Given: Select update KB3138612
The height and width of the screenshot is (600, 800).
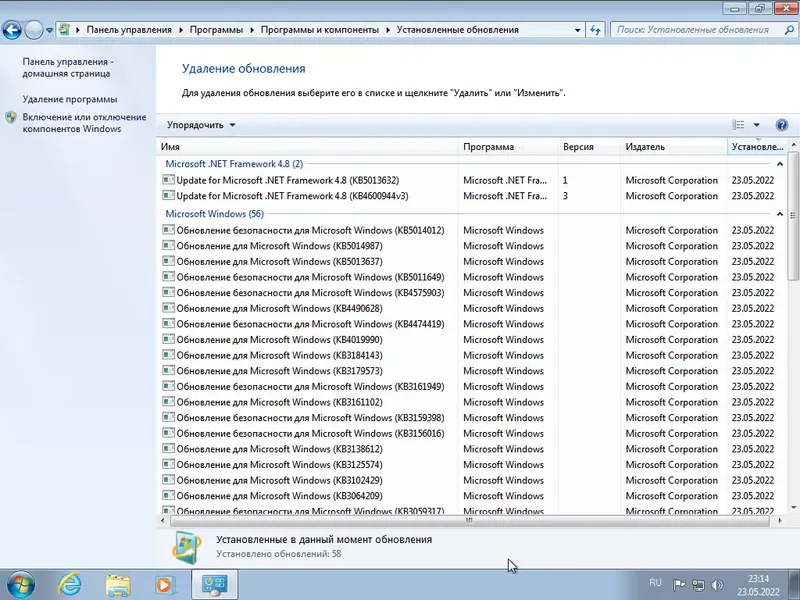Looking at the screenshot, I should (279, 449).
